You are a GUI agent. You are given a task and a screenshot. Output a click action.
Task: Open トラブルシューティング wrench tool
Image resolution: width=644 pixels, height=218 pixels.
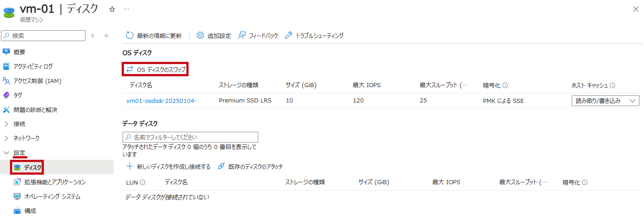click(x=289, y=36)
